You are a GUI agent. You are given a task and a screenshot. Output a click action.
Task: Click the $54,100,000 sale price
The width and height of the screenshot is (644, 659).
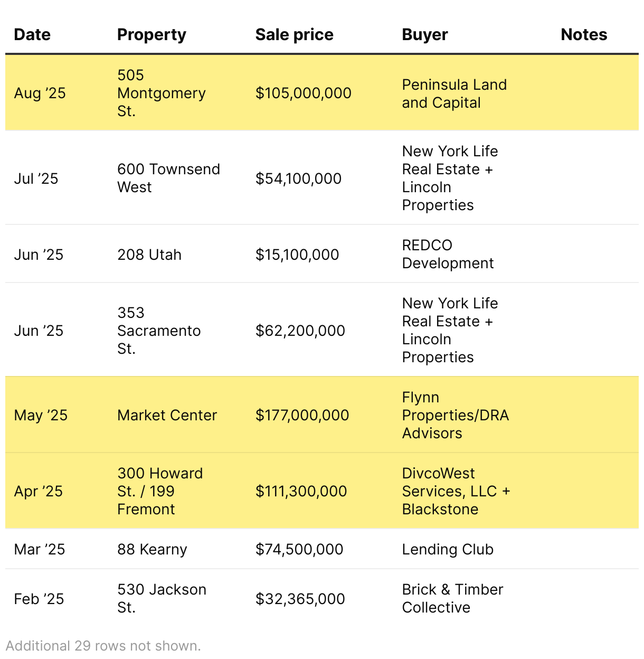[298, 178]
